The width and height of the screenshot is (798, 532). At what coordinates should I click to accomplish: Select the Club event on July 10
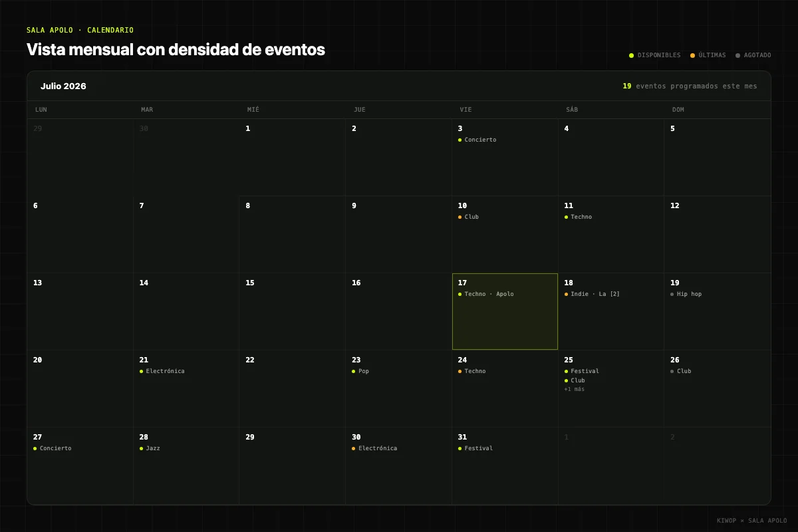(469, 217)
